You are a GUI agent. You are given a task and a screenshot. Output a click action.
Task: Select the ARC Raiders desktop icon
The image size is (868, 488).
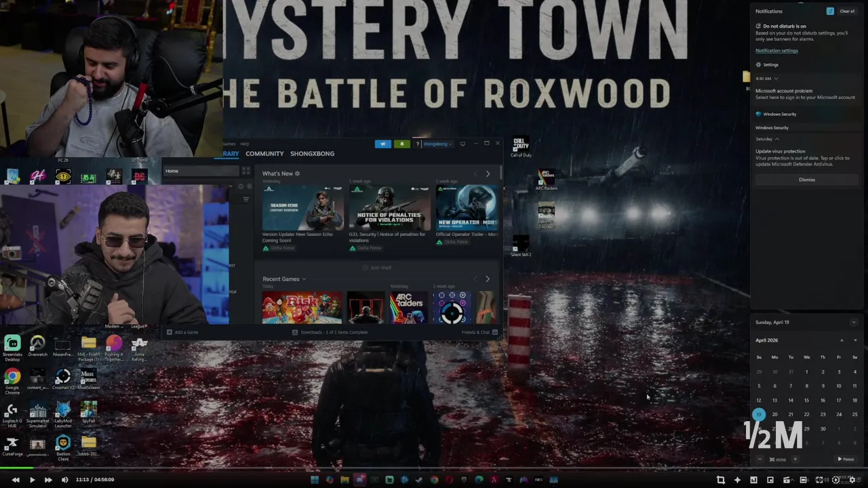click(x=547, y=180)
